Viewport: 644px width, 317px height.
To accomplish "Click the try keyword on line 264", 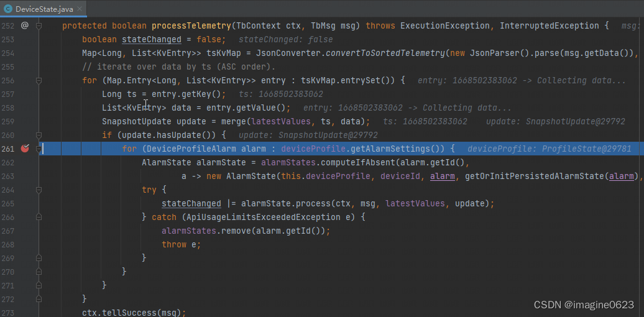I will point(149,190).
